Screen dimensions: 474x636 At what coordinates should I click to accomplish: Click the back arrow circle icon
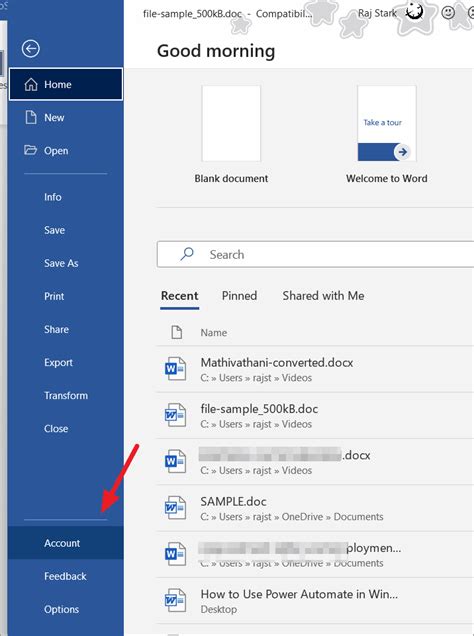point(30,49)
